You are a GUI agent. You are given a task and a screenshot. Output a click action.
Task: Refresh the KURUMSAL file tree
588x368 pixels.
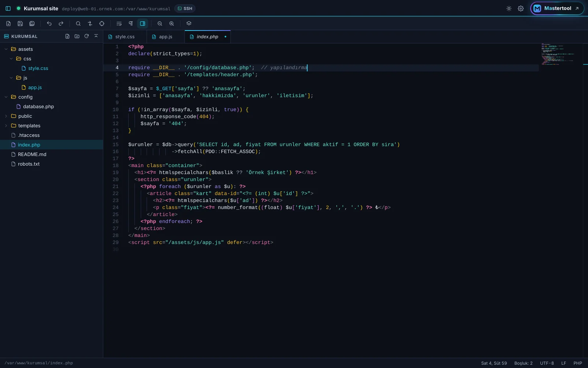(86, 36)
